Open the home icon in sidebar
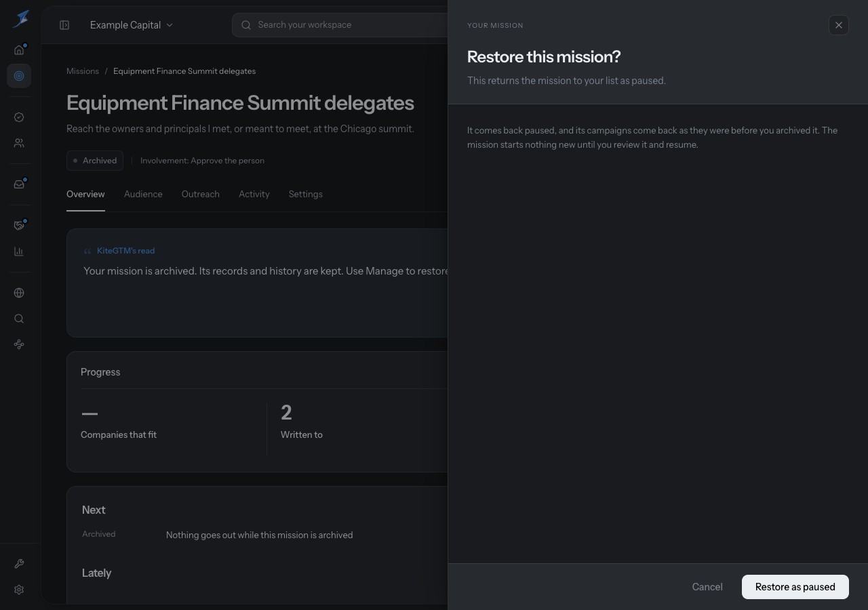 [x=19, y=49]
